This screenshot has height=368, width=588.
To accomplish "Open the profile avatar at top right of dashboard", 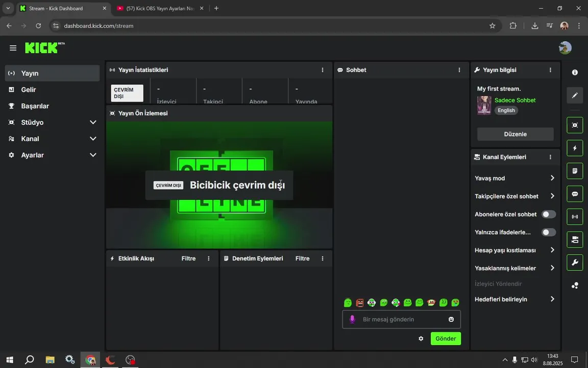I will (x=565, y=48).
